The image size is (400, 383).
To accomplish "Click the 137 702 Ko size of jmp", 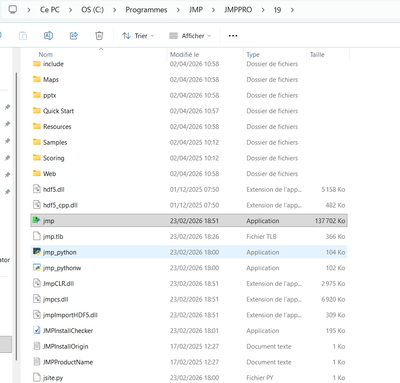I will 330,221.
